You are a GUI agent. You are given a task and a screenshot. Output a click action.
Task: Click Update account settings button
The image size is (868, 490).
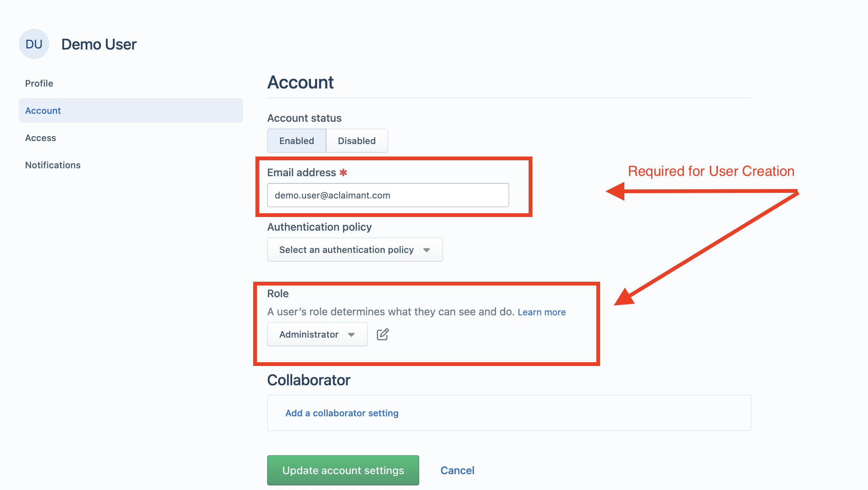point(343,470)
